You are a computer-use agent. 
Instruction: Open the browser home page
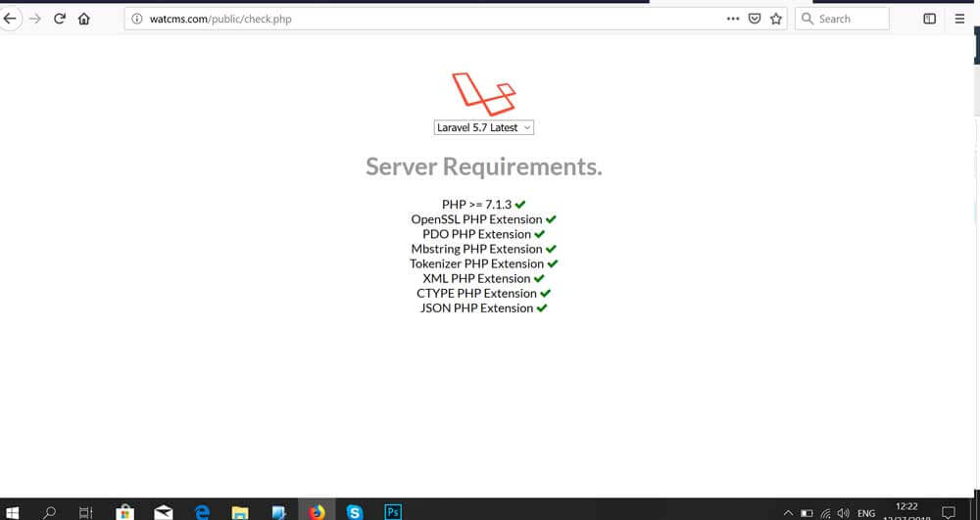(83, 19)
